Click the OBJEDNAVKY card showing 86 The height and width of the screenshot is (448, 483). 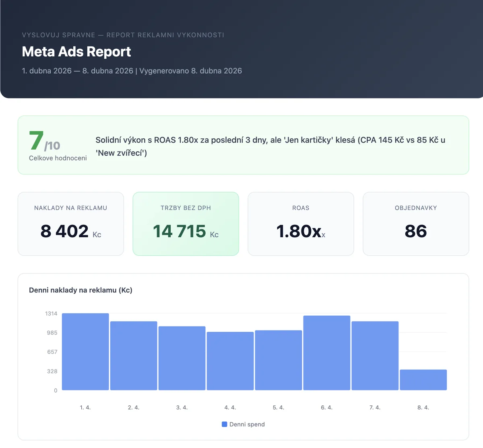416,224
